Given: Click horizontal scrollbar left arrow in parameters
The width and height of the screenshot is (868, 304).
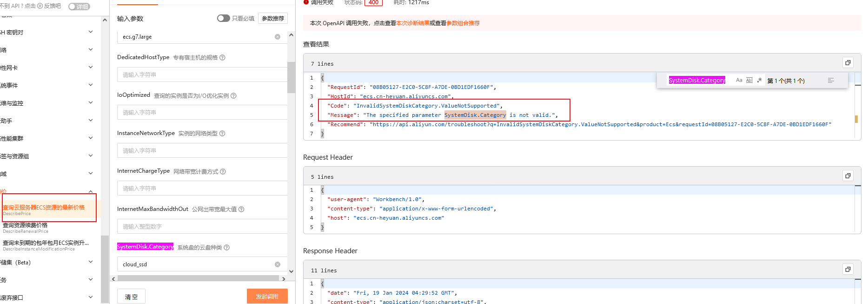Looking at the screenshot, I should coord(113,279).
